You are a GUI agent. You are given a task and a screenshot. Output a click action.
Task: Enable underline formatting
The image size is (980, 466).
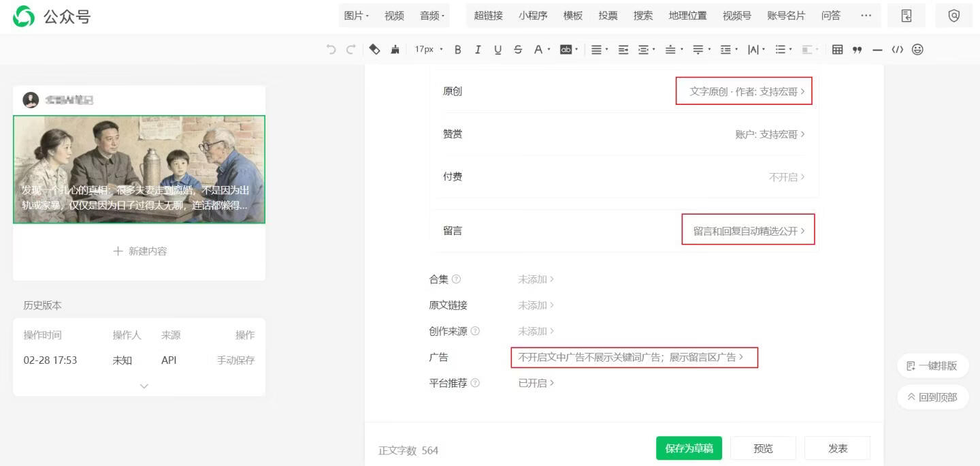click(497, 49)
